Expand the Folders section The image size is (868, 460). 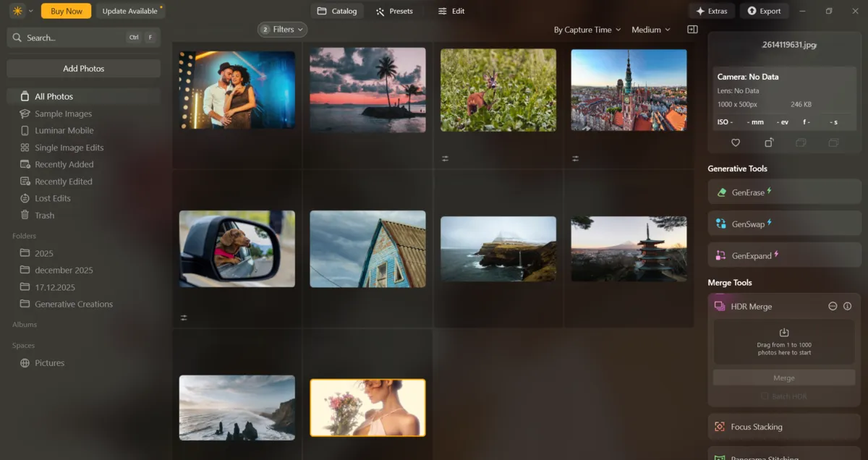[x=24, y=235]
